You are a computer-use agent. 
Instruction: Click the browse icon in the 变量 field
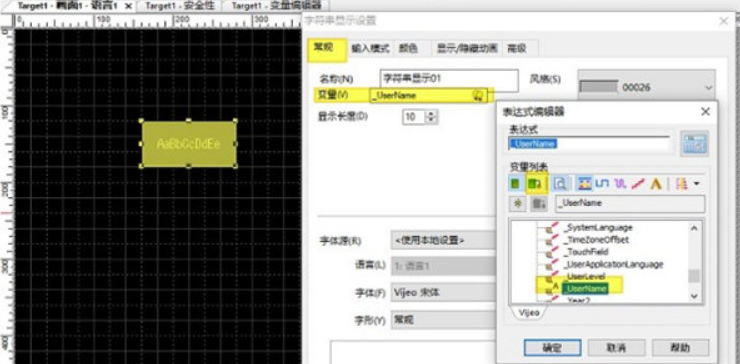(478, 95)
